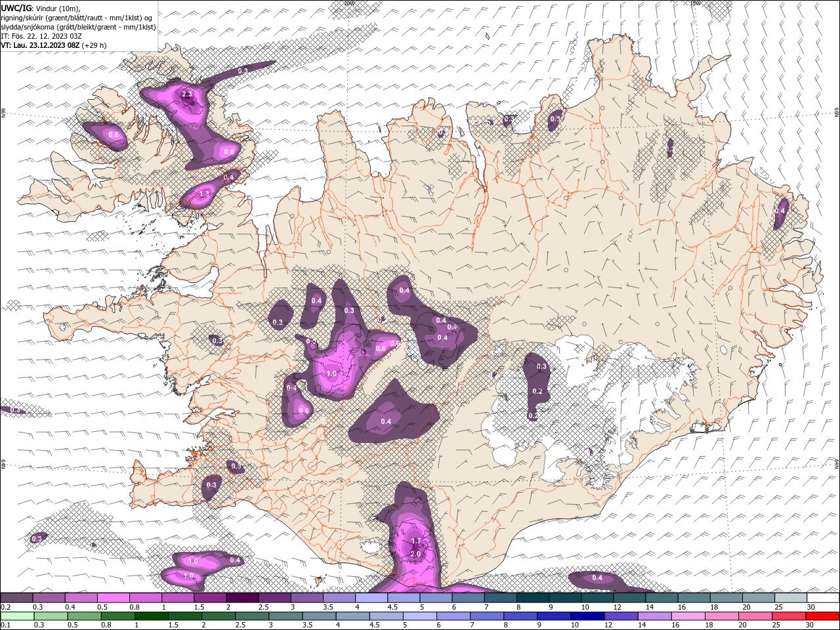The width and height of the screenshot is (840, 630).
Task: Select the palest green 0.1 swatch in rain scale
Action: (17, 616)
